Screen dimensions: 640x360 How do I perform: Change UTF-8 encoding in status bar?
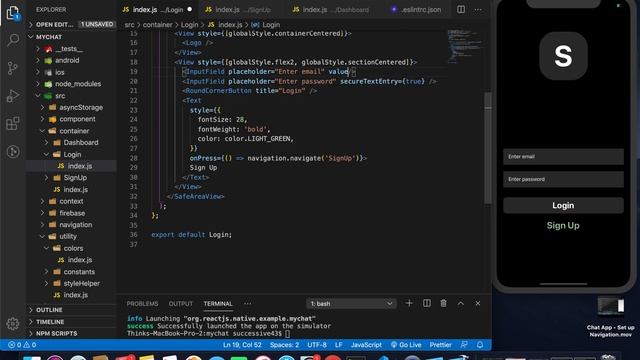click(317, 345)
